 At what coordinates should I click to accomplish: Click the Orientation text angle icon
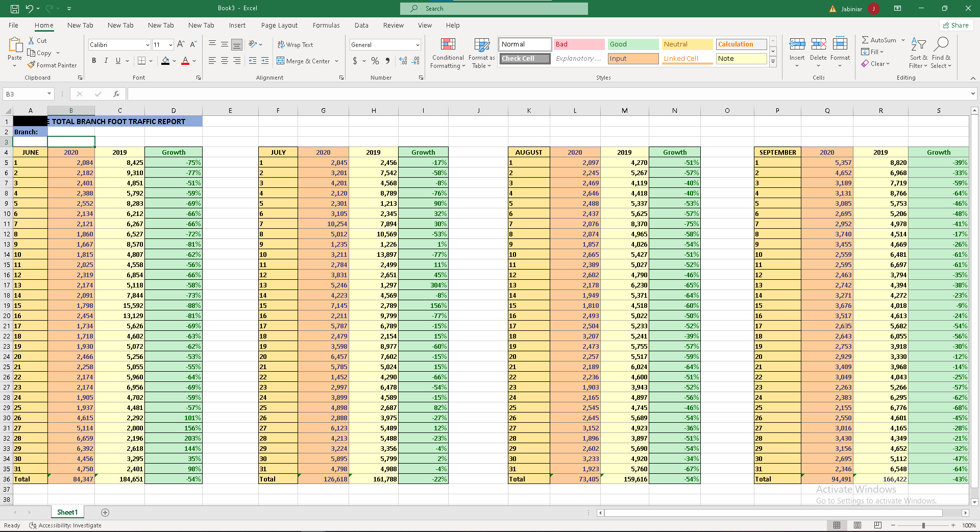(253, 44)
